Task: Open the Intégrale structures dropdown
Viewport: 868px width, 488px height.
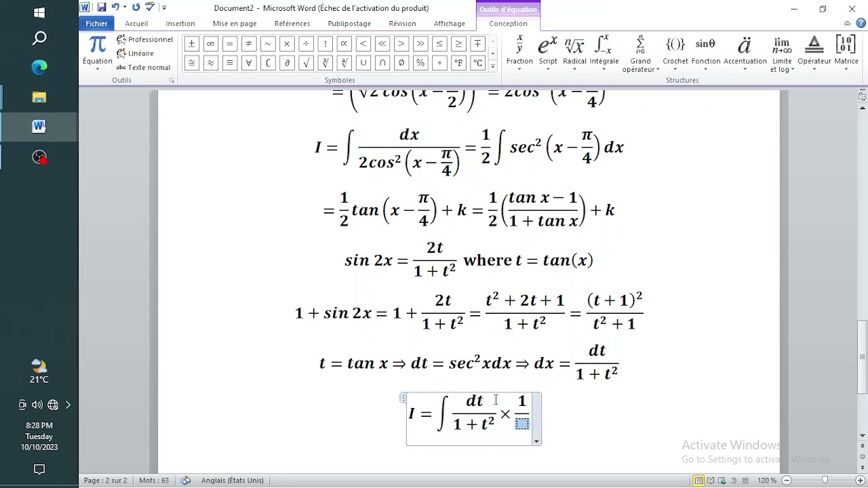Action: click(604, 53)
